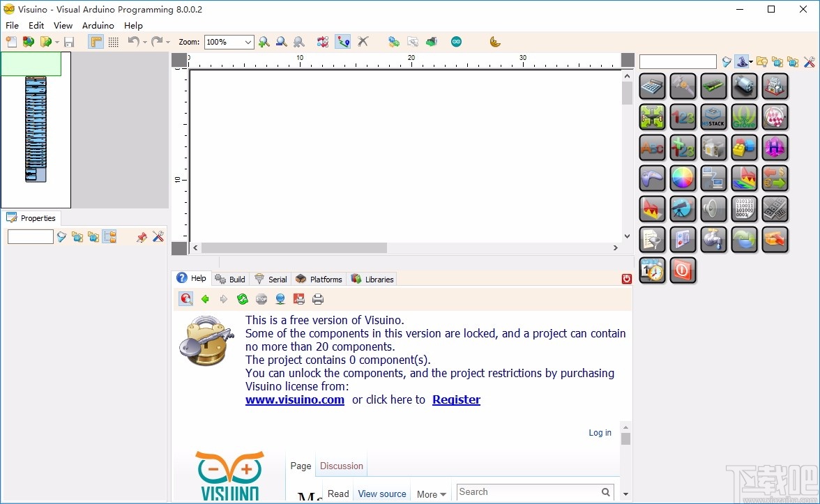Create a new Visuino project

click(10, 42)
